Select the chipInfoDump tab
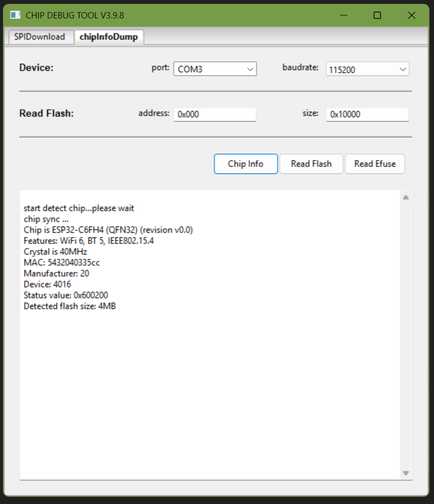The image size is (434, 504). (x=108, y=37)
